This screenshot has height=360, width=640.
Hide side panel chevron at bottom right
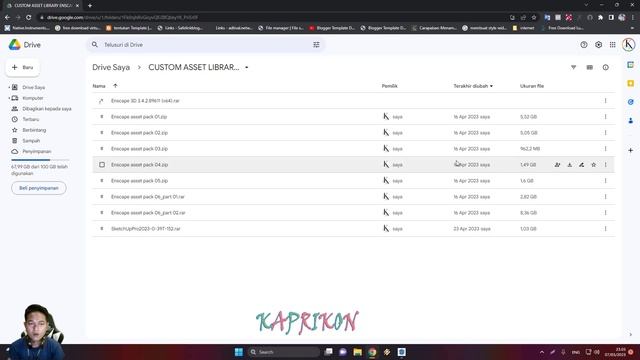click(631, 334)
